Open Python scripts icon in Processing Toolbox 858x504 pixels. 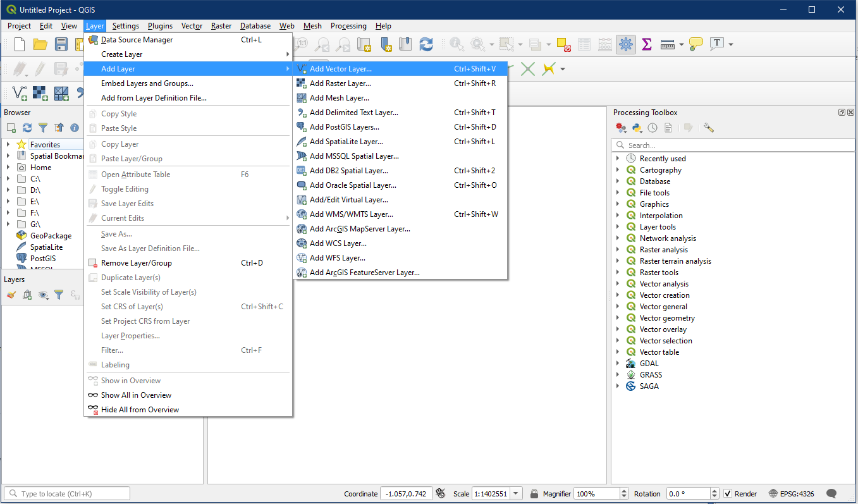point(637,128)
